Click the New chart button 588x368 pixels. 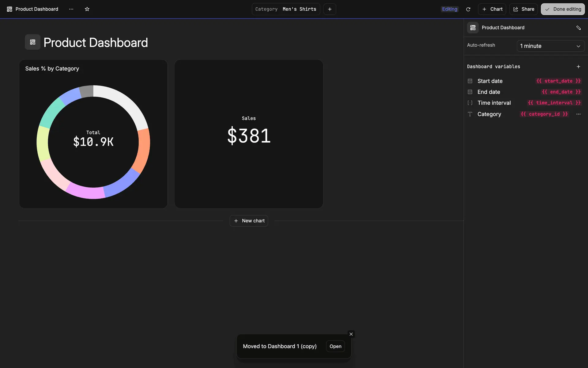(249, 221)
